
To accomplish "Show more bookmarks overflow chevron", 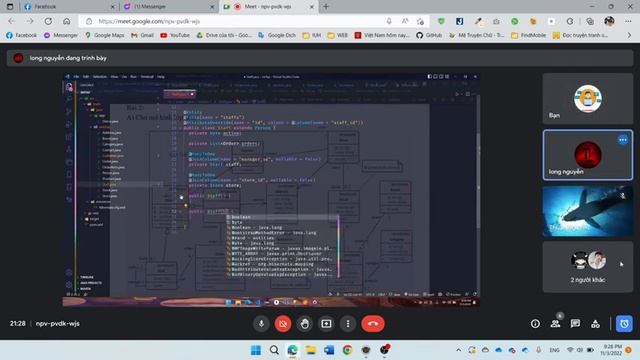I will click(x=629, y=36).
